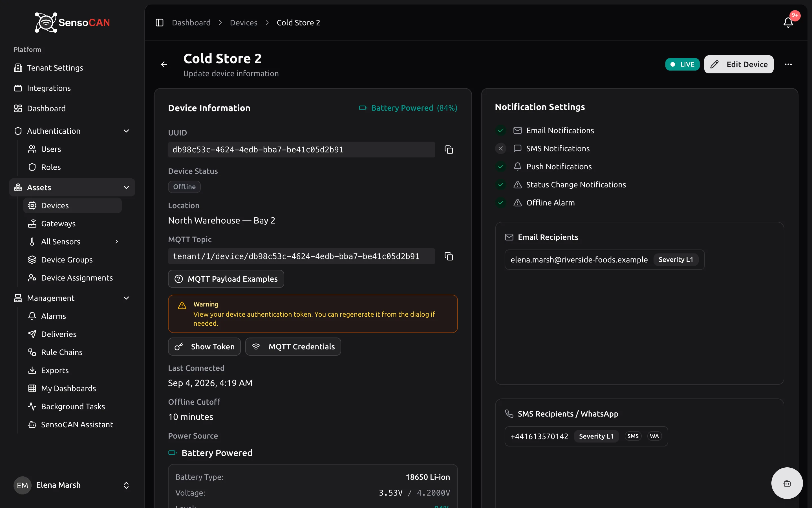Open MQTT Payload Examples

point(226,279)
